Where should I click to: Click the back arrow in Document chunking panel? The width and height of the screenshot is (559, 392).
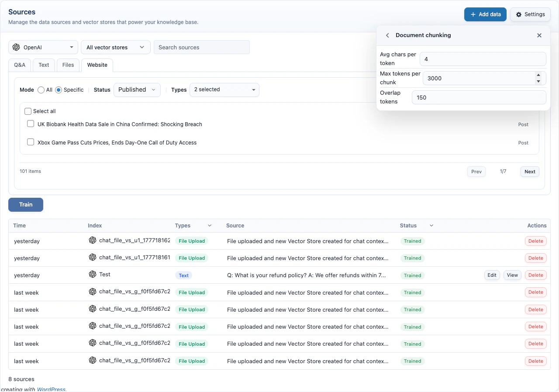(x=387, y=35)
